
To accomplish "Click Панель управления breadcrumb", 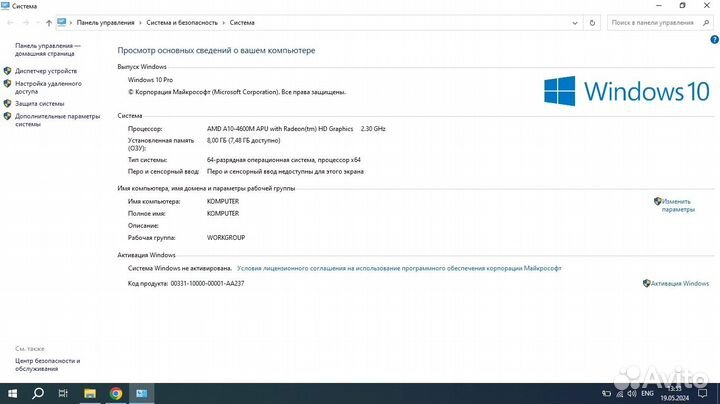I will [x=106, y=22].
